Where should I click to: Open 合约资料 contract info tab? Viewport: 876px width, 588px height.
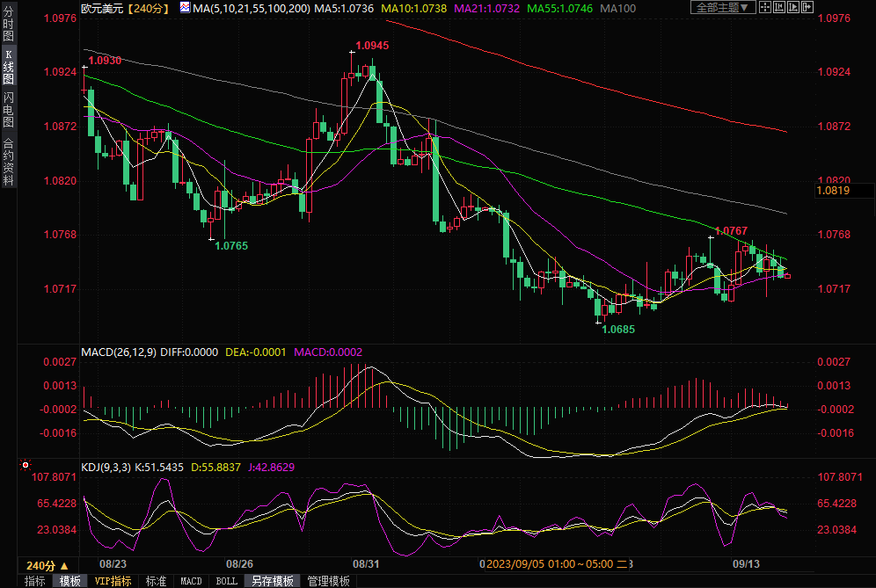[x=9, y=161]
